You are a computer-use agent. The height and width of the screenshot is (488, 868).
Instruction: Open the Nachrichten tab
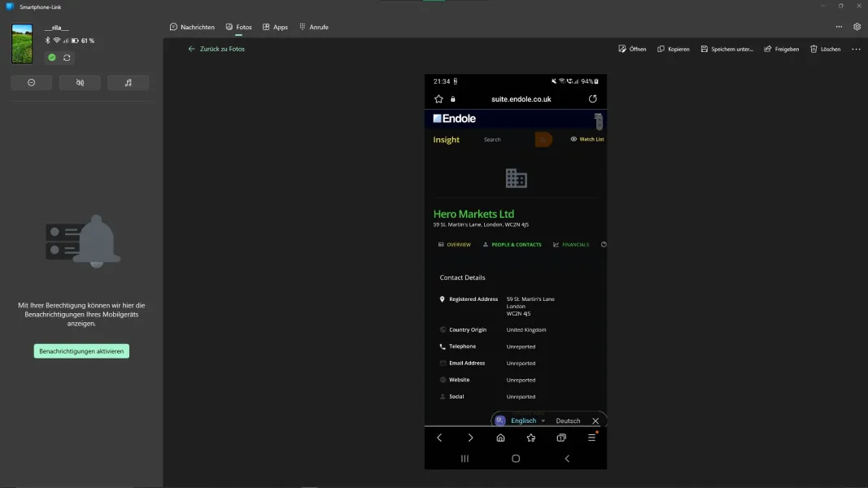(192, 27)
